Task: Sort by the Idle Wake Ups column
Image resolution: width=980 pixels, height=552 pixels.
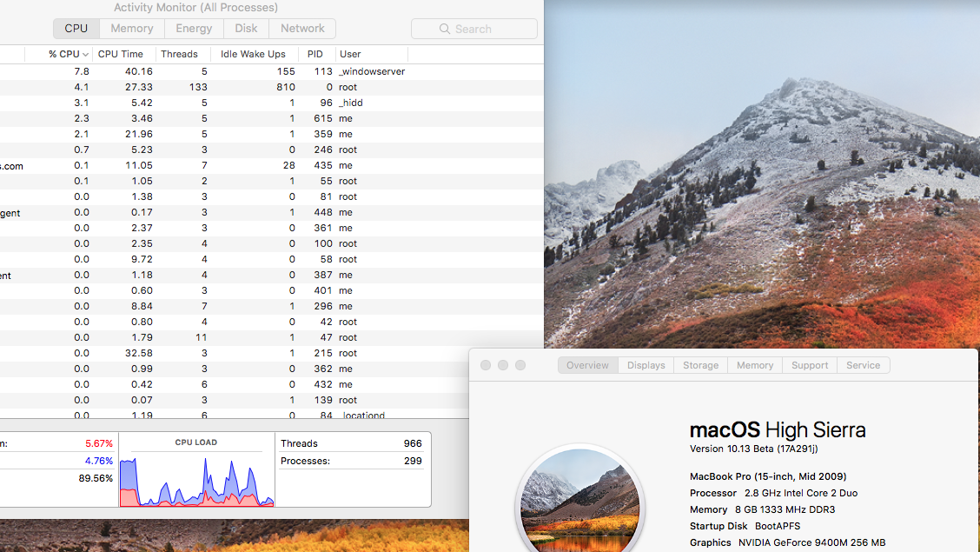Action: coord(255,55)
